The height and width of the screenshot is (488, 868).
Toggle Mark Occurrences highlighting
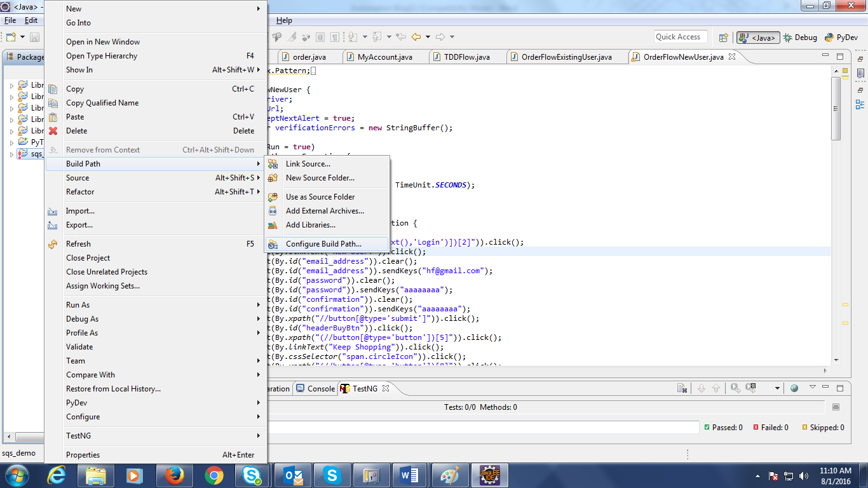pos(290,37)
